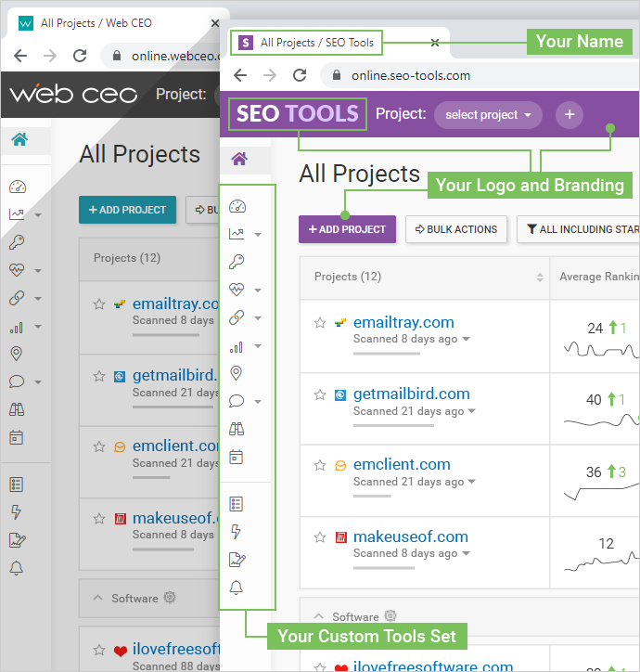Open emclient.com project link in SEO Tools window
This screenshot has width=640, height=672.
tap(402, 465)
